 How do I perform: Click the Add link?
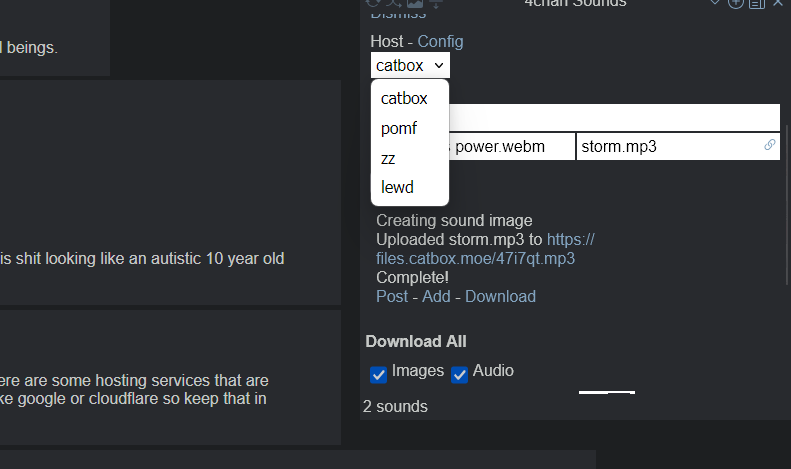436,297
